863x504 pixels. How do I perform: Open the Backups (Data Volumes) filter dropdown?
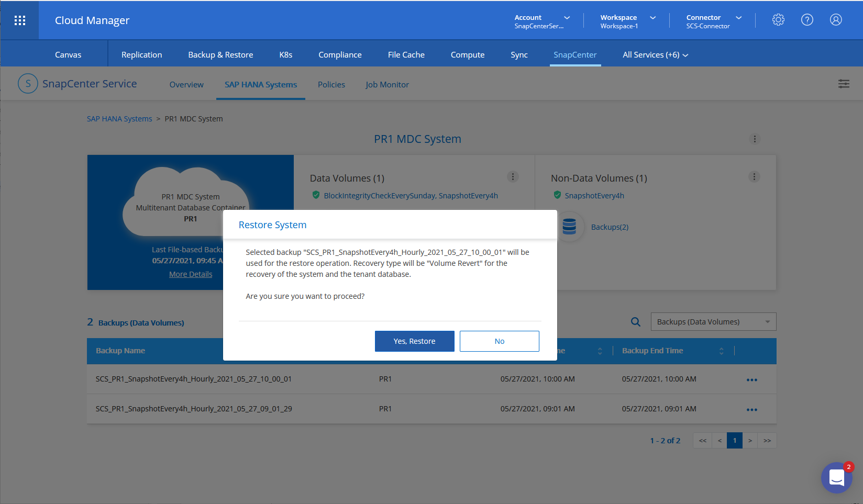tap(713, 322)
